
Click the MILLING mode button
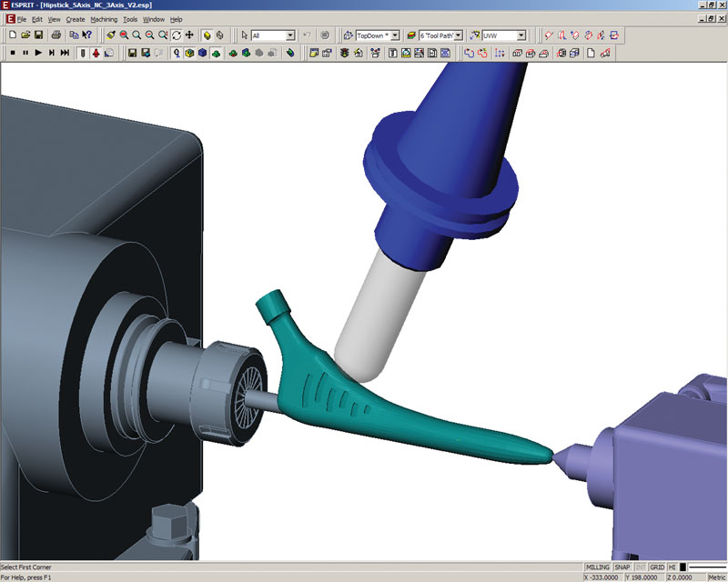[597, 567]
